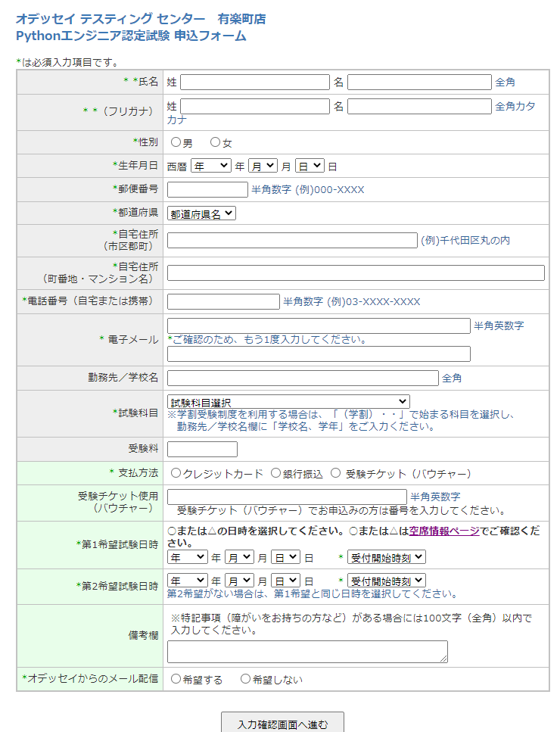This screenshot has width=560, height=732.
Task: Select 希望する for mail delivery
Action: tap(176, 679)
